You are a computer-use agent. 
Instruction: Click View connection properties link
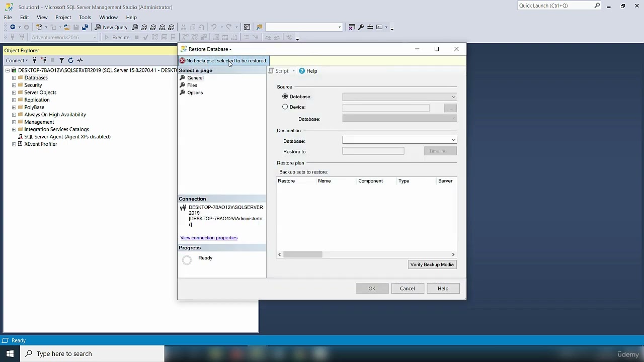(x=209, y=238)
